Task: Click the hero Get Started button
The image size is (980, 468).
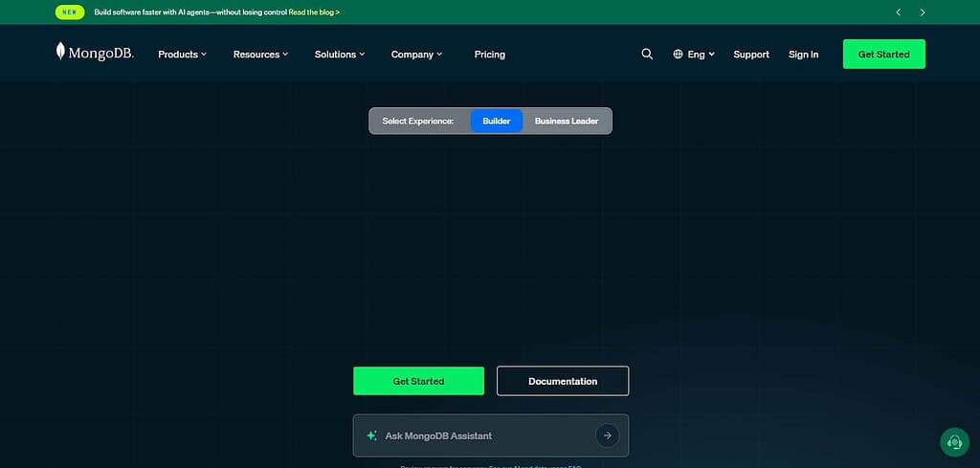Action: pos(419,381)
